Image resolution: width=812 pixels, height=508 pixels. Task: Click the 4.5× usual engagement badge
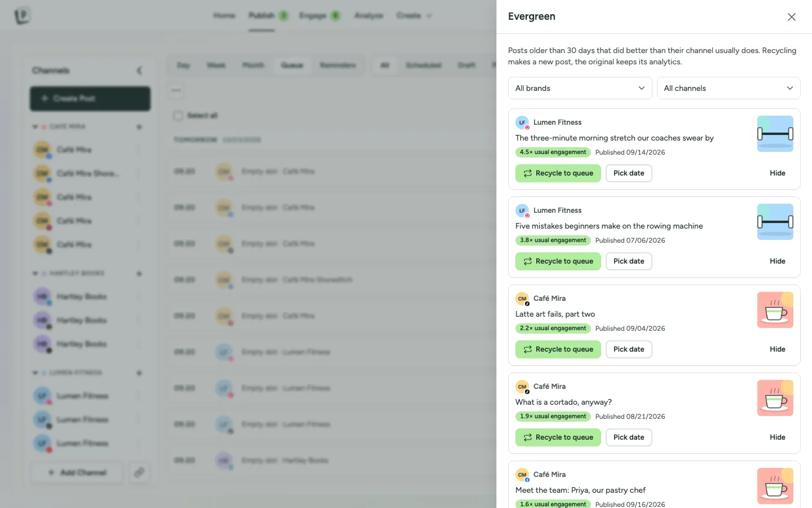click(x=553, y=152)
